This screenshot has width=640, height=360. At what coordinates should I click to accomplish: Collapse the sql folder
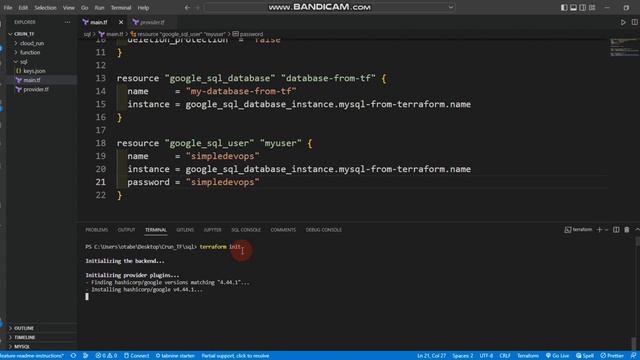[x=24, y=62]
